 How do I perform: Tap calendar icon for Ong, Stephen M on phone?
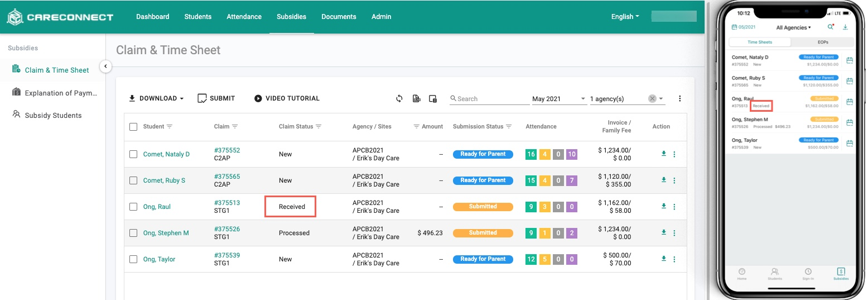click(x=850, y=122)
